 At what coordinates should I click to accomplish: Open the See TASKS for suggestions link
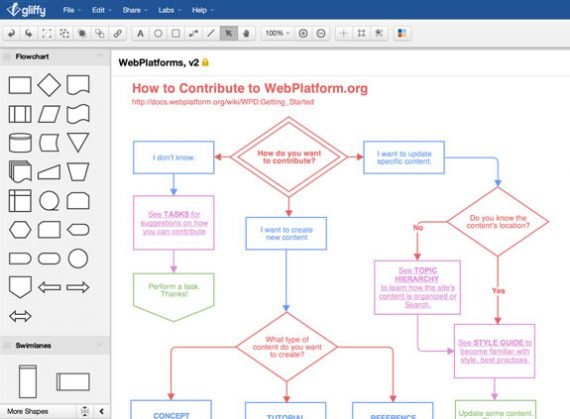[x=174, y=223]
